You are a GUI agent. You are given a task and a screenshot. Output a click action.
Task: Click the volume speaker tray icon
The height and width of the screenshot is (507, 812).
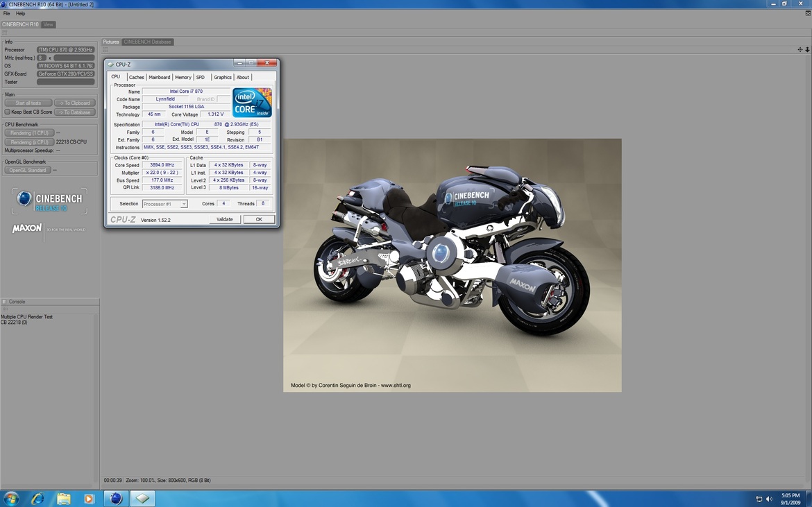(x=769, y=499)
